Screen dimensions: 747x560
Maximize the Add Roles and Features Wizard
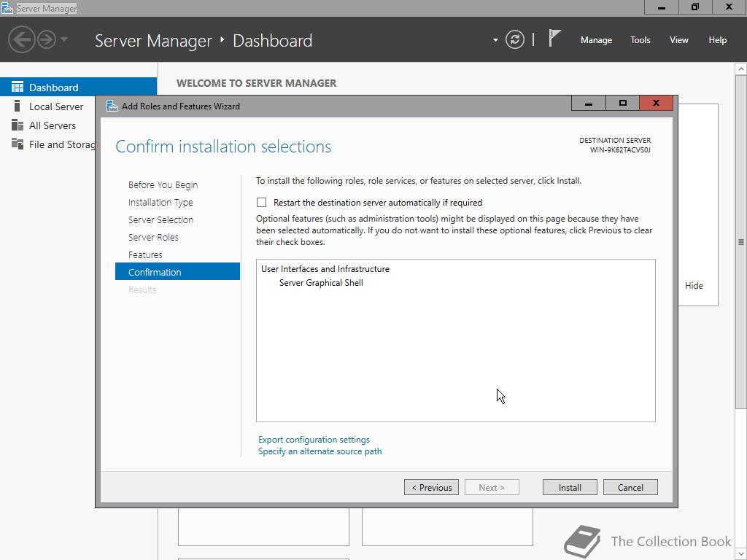coord(622,103)
